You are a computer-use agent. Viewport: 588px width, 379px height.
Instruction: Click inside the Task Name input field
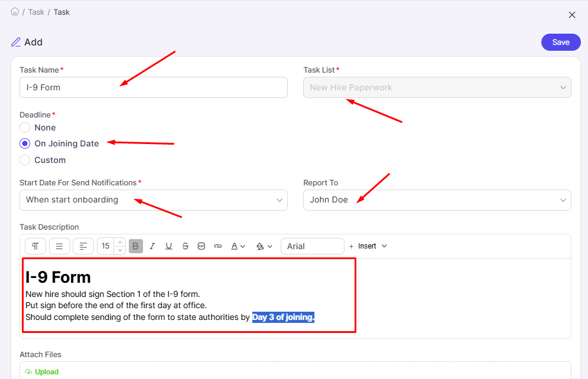pyautogui.click(x=153, y=87)
